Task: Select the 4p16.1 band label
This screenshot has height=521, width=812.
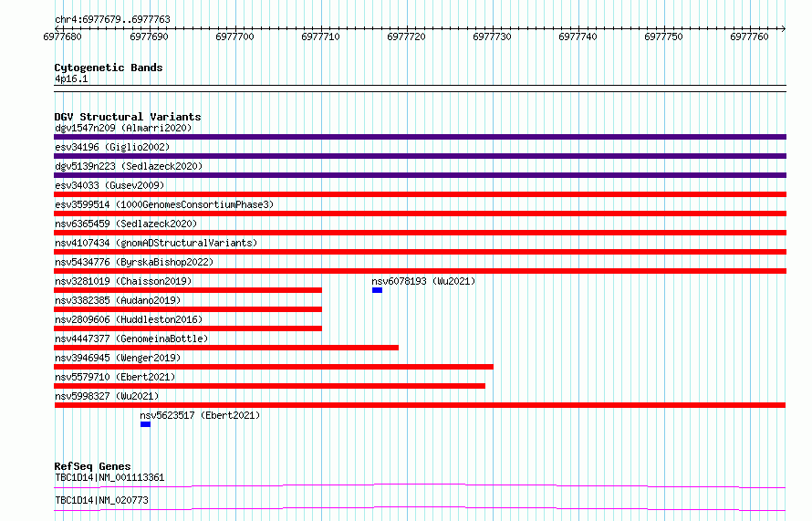Action: (71, 79)
